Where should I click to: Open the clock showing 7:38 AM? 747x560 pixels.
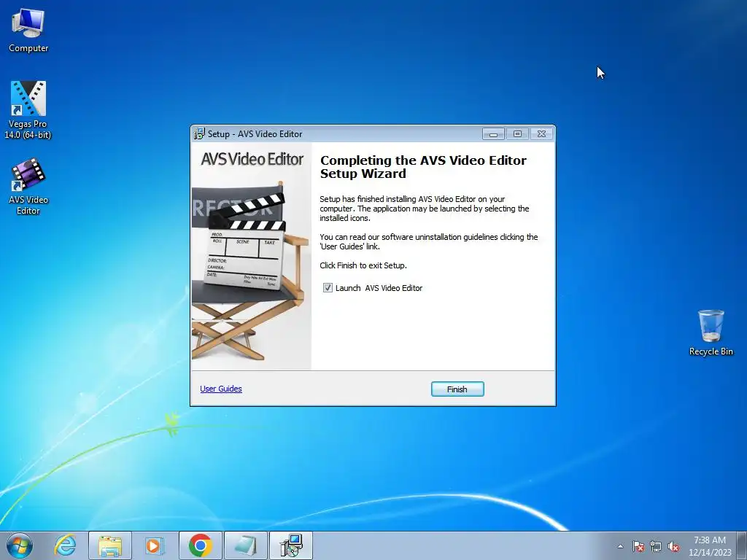click(x=710, y=546)
